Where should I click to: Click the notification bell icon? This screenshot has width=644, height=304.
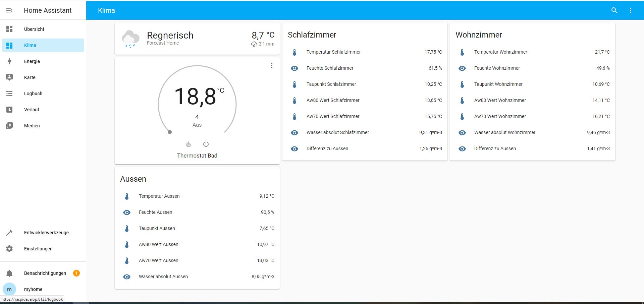tap(9, 273)
